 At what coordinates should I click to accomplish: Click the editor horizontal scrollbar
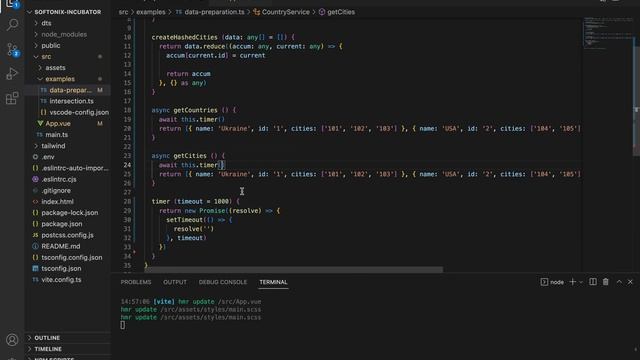pyautogui.click(x=294, y=270)
